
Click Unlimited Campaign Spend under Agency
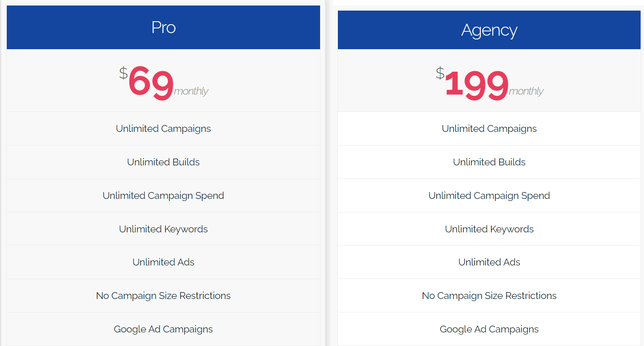point(489,195)
